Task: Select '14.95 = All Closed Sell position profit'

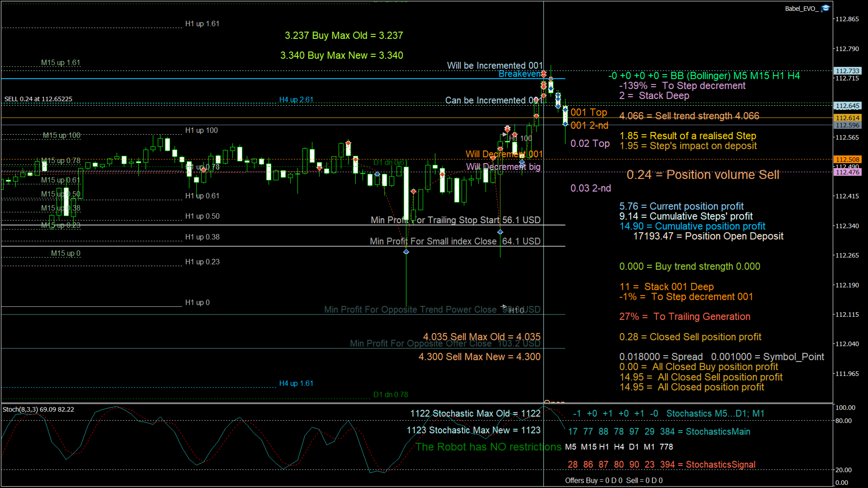Action: tap(701, 377)
